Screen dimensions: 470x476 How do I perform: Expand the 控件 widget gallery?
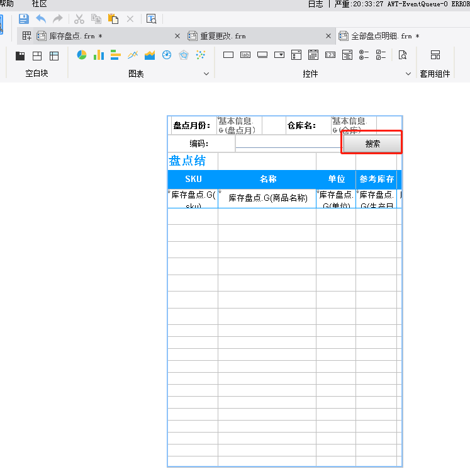pyautogui.click(x=408, y=74)
